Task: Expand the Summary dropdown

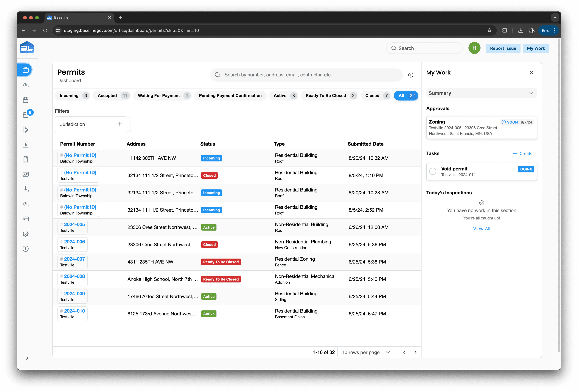Action: tap(481, 93)
